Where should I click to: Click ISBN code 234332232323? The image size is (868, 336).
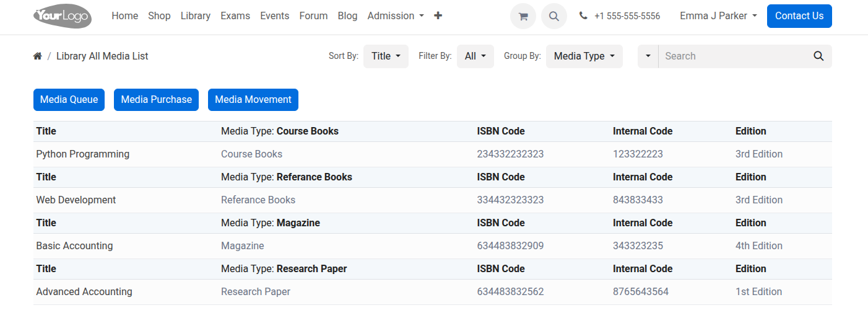tap(511, 154)
